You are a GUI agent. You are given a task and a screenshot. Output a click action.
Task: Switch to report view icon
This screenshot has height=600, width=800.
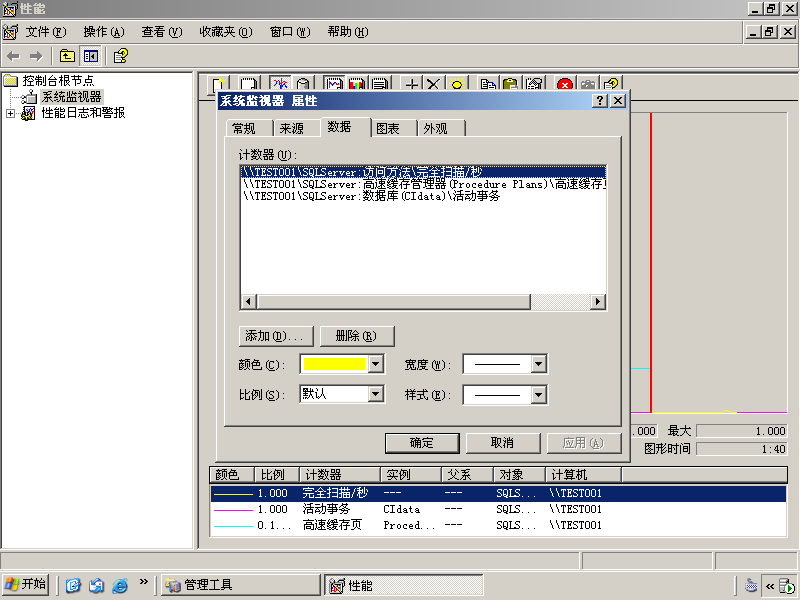(380, 83)
